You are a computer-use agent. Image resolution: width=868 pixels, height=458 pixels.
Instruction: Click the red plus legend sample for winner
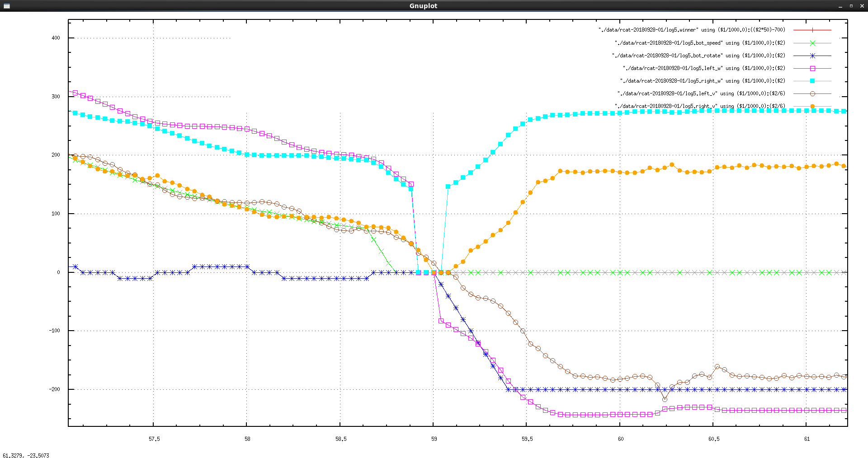(x=812, y=30)
